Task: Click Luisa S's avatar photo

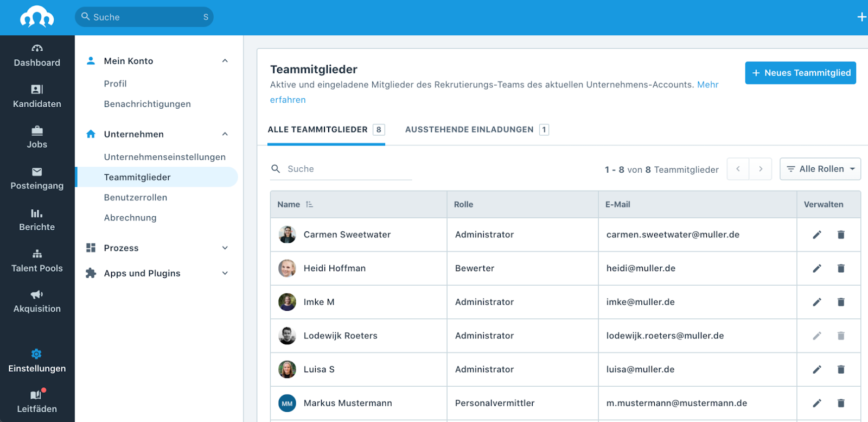Action: click(x=287, y=369)
